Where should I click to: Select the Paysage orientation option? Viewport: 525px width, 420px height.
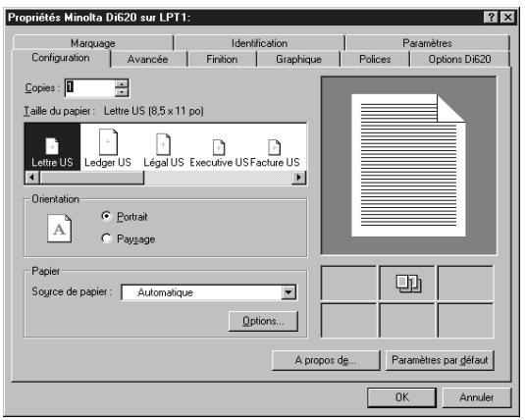(106, 238)
